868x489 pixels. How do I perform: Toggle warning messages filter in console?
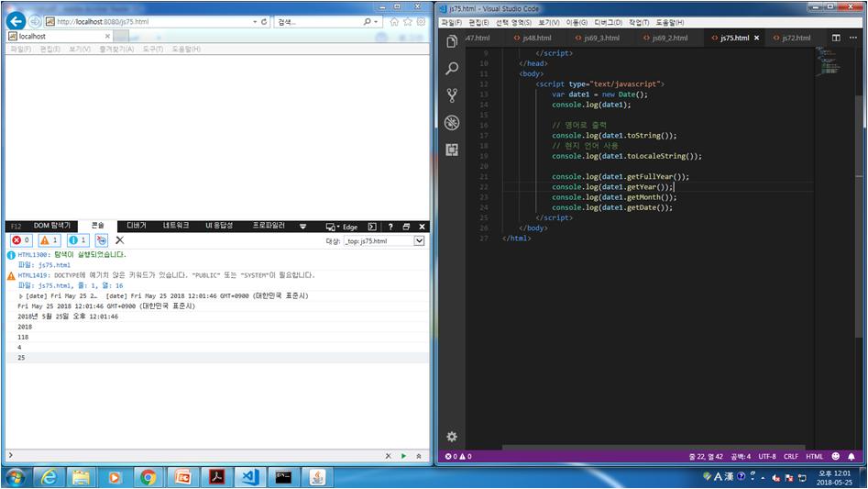click(x=49, y=239)
